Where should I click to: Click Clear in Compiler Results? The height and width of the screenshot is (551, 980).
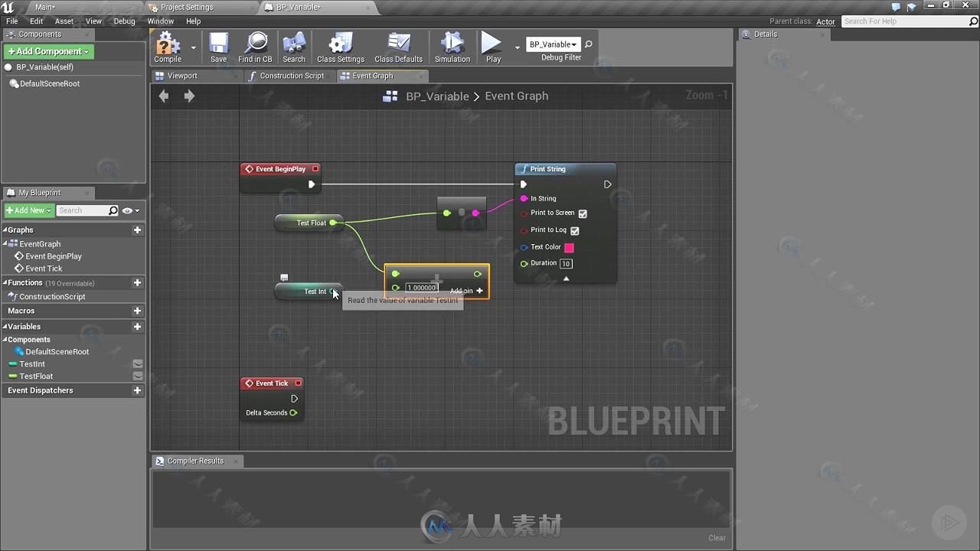717,538
